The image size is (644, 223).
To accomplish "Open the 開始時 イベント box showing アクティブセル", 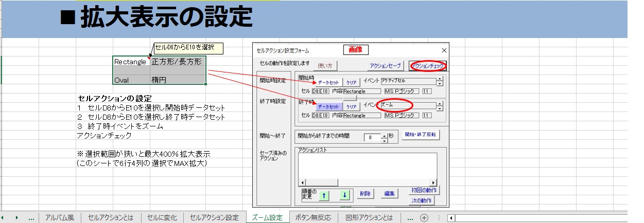I will [x=408, y=81].
